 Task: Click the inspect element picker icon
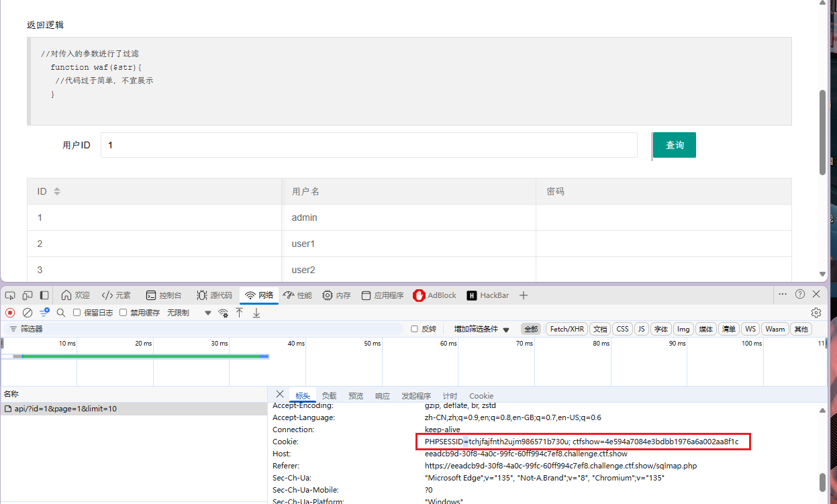coord(10,295)
